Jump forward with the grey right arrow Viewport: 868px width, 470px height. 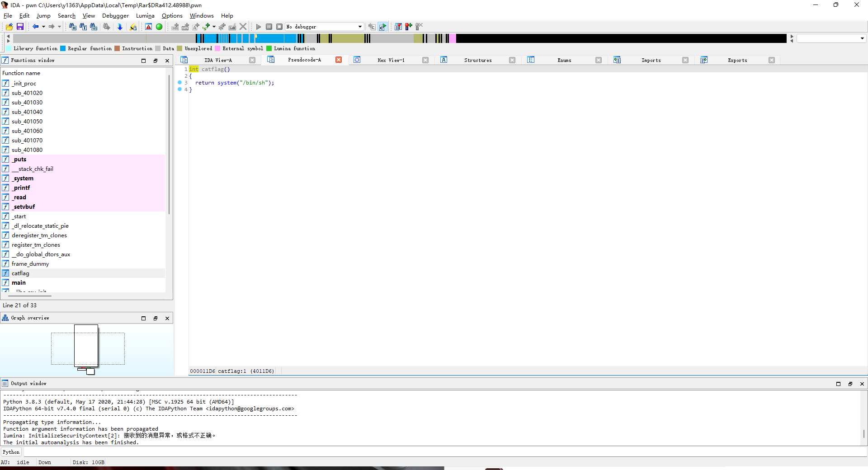[52, 27]
